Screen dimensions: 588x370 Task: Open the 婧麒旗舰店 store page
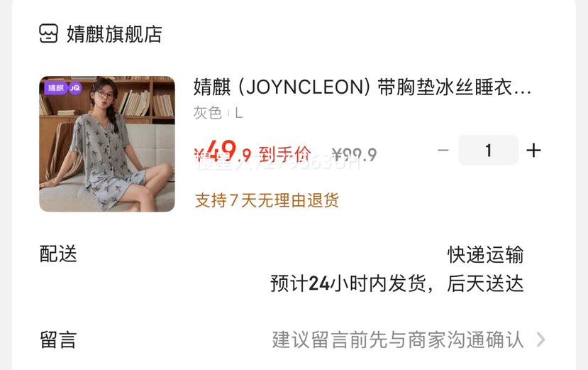click(114, 34)
